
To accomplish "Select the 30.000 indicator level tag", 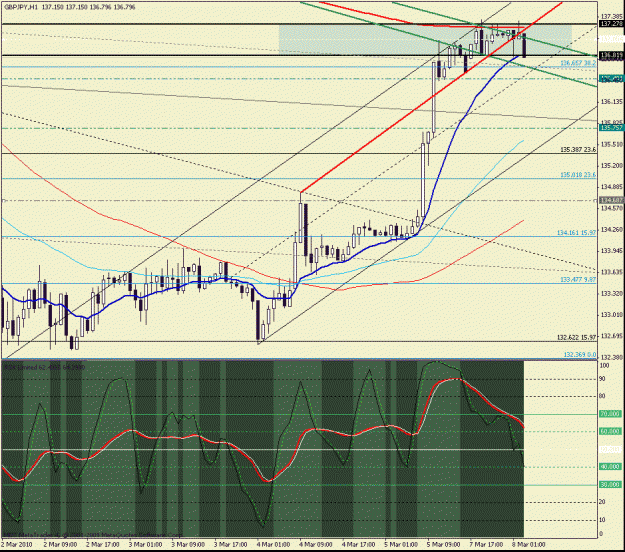I will pos(610,485).
